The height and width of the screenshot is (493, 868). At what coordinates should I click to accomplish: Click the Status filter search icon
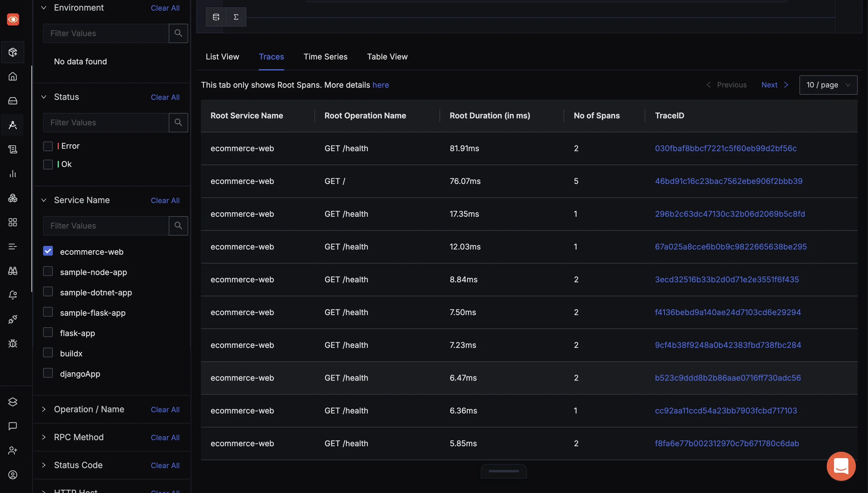[x=178, y=122]
